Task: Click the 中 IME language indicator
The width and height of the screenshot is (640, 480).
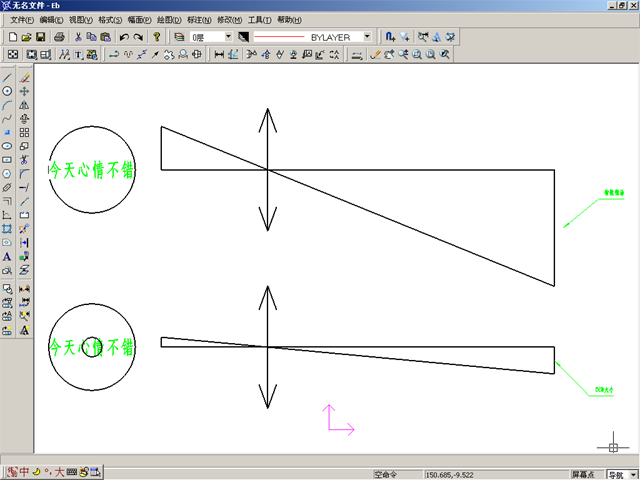Action: (x=24, y=472)
